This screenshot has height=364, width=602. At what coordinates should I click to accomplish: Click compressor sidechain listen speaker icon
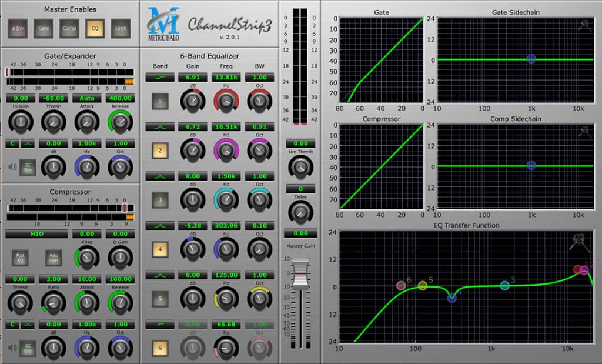[12, 348]
